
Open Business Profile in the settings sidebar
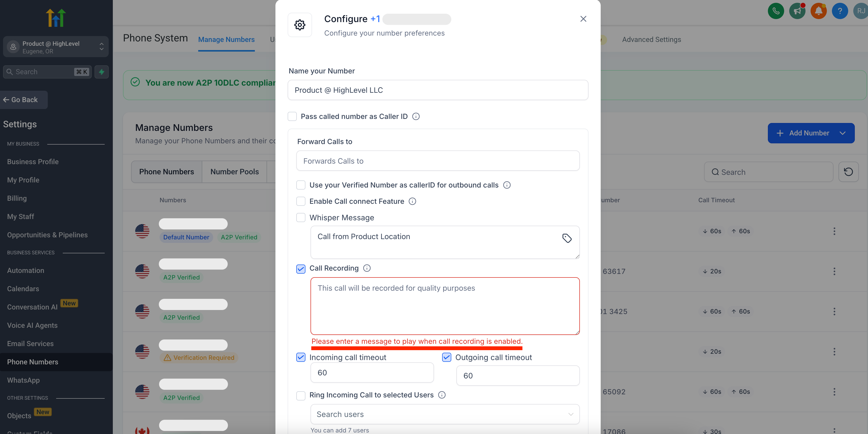click(x=33, y=162)
